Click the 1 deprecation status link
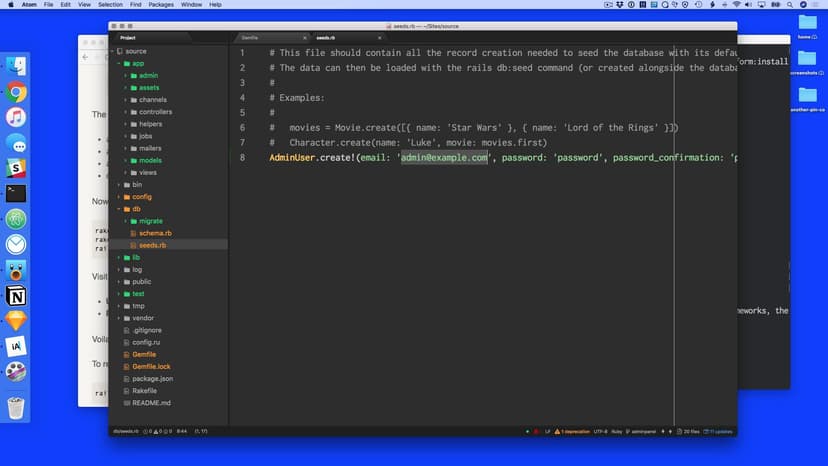 coord(573,431)
